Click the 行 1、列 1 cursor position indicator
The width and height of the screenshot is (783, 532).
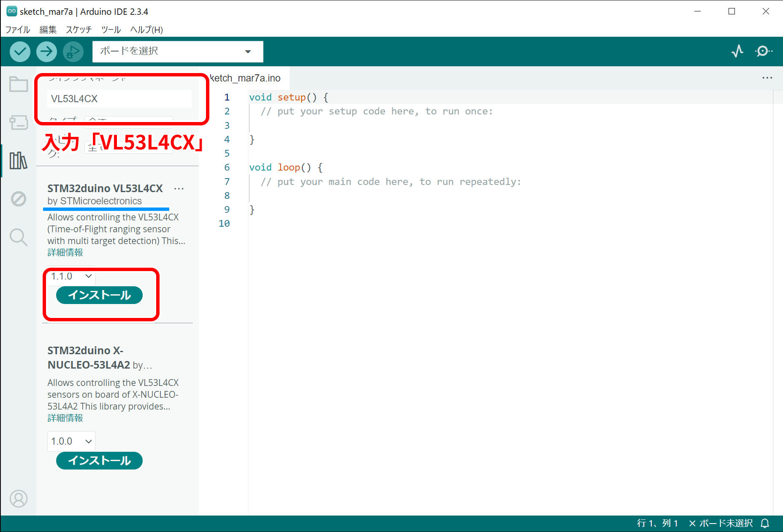click(657, 524)
